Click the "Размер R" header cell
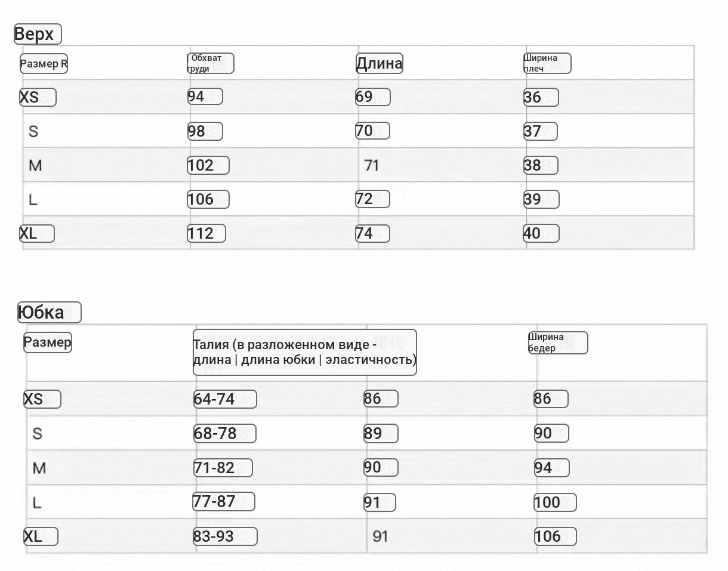 coord(44,64)
